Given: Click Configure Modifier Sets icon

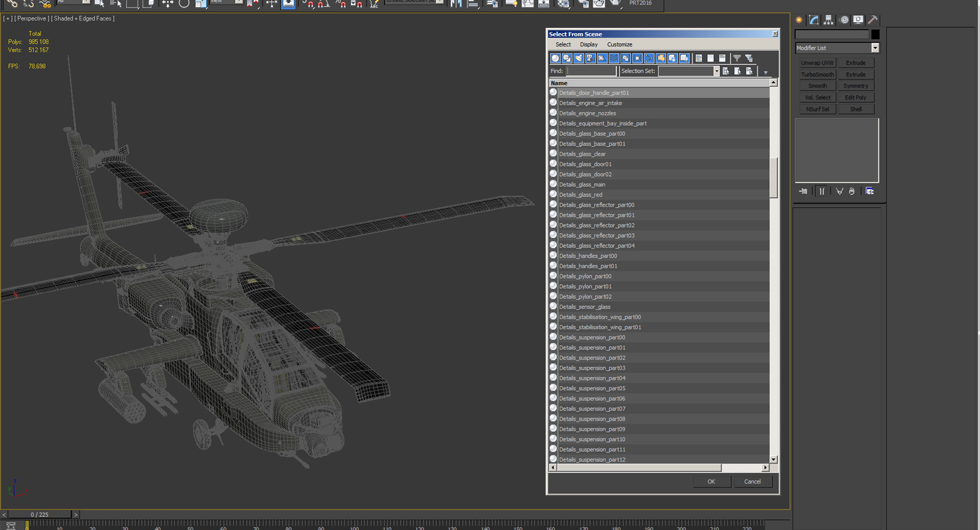Looking at the screenshot, I should pos(869,191).
